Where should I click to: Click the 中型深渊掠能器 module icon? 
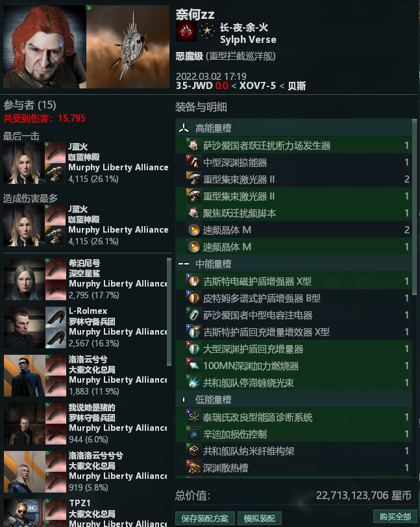[193, 162]
